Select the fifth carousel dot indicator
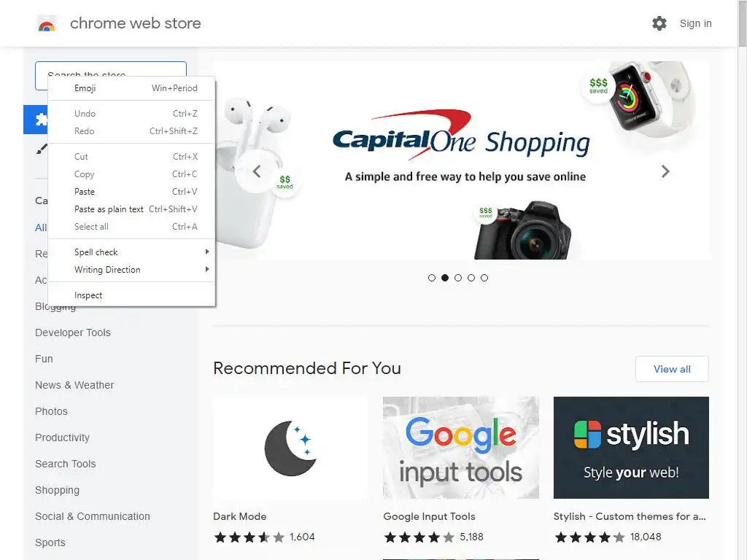The image size is (747, 560). (484, 278)
